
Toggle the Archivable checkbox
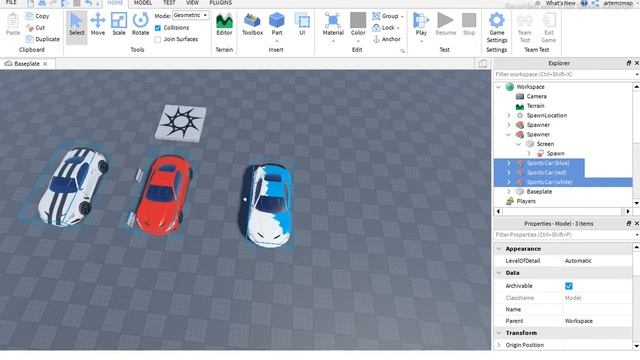click(x=569, y=286)
